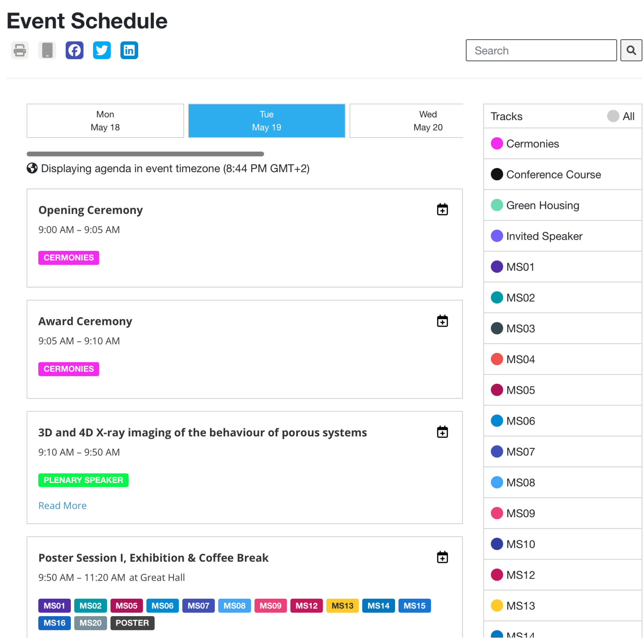The width and height of the screenshot is (644, 644).
Task: Open the Read More link
Action: pos(62,505)
